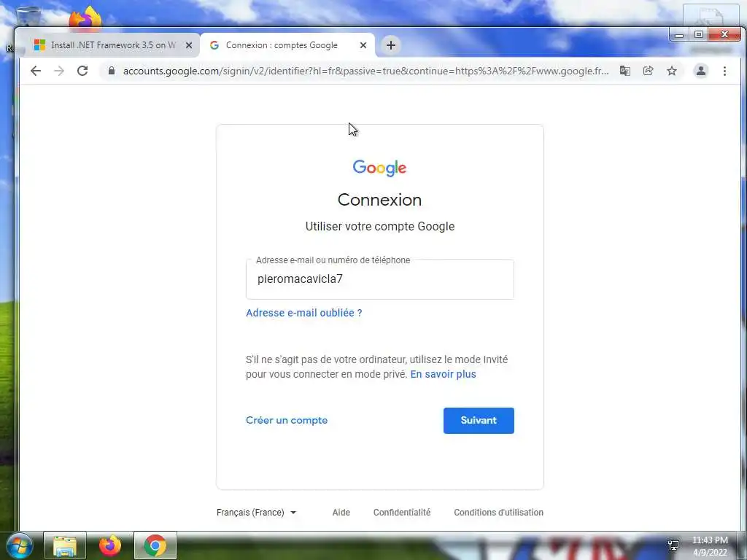Open the Aide footer link
Screen dimensions: 747x560
click(x=341, y=513)
